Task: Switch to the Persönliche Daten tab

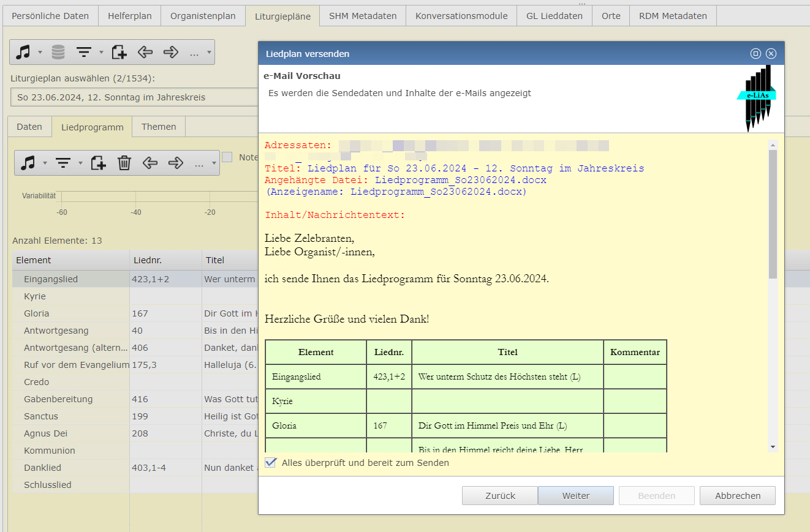Action: [x=50, y=16]
